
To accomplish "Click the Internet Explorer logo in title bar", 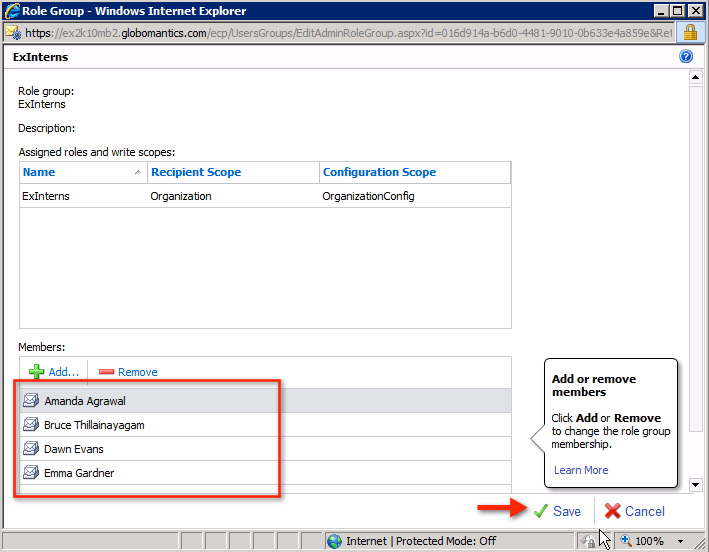I will [x=13, y=10].
